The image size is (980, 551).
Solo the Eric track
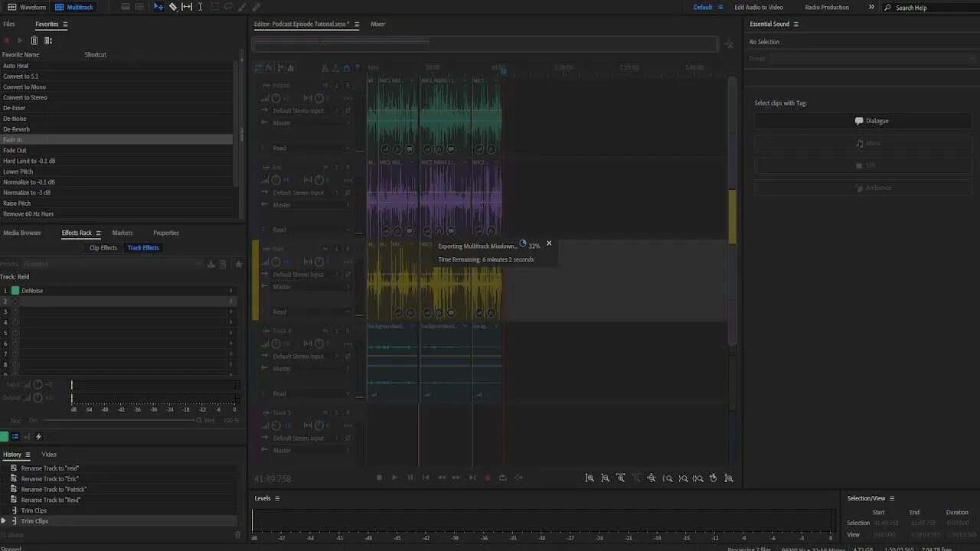[x=337, y=167]
